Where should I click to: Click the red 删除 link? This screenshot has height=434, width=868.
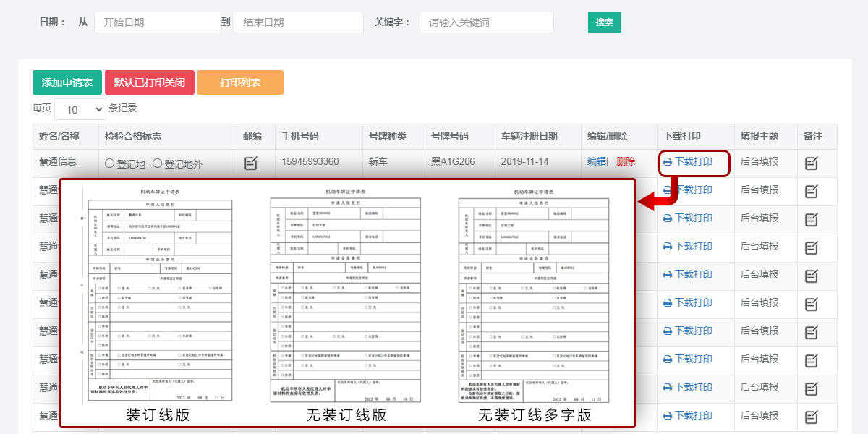pyautogui.click(x=626, y=162)
